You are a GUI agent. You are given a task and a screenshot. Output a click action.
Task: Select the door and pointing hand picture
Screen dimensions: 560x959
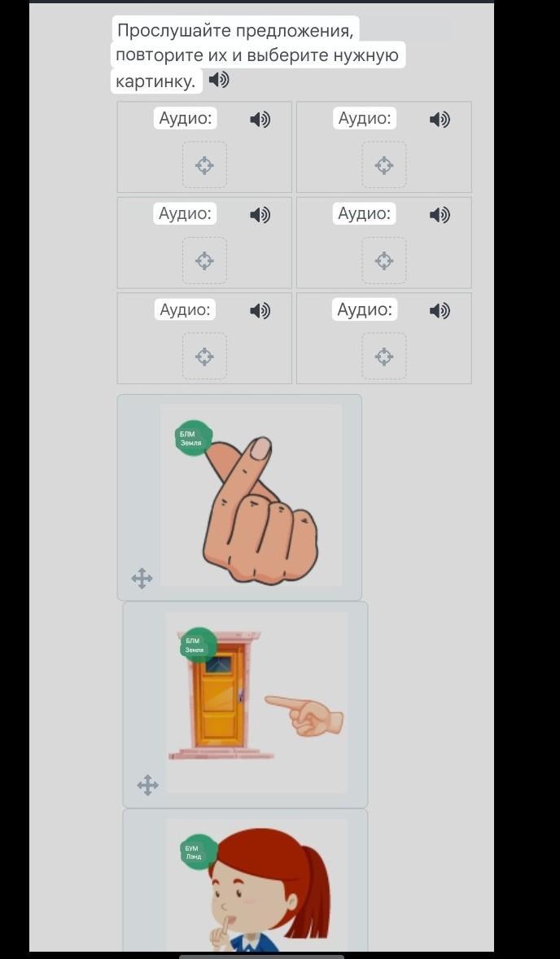tap(256, 702)
